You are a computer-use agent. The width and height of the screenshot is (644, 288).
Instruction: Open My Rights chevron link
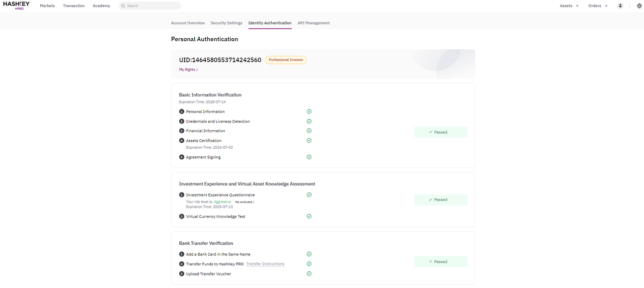(189, 69)
